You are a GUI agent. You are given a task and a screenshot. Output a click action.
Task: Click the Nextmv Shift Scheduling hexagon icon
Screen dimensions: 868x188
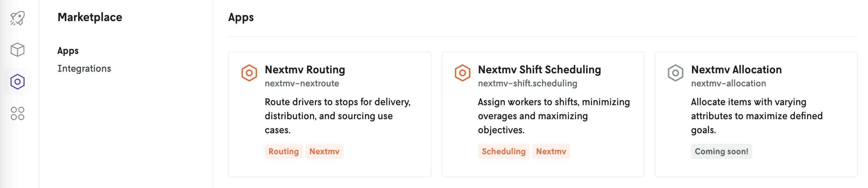(462, 73)
